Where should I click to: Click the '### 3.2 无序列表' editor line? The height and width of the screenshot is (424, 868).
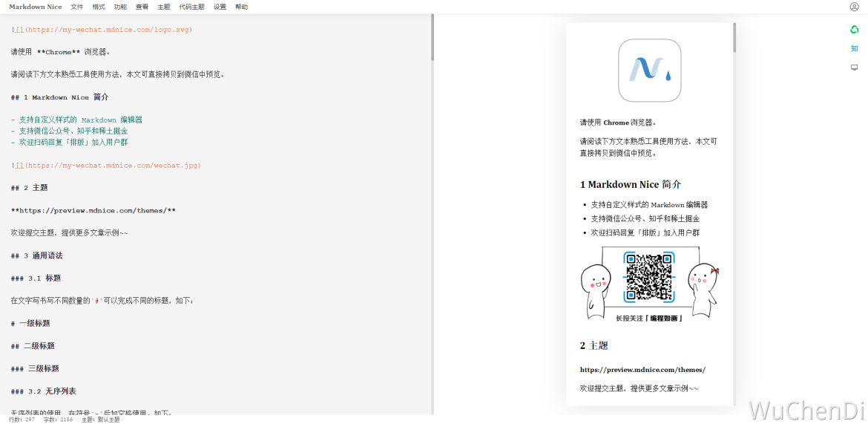(43, 391)
